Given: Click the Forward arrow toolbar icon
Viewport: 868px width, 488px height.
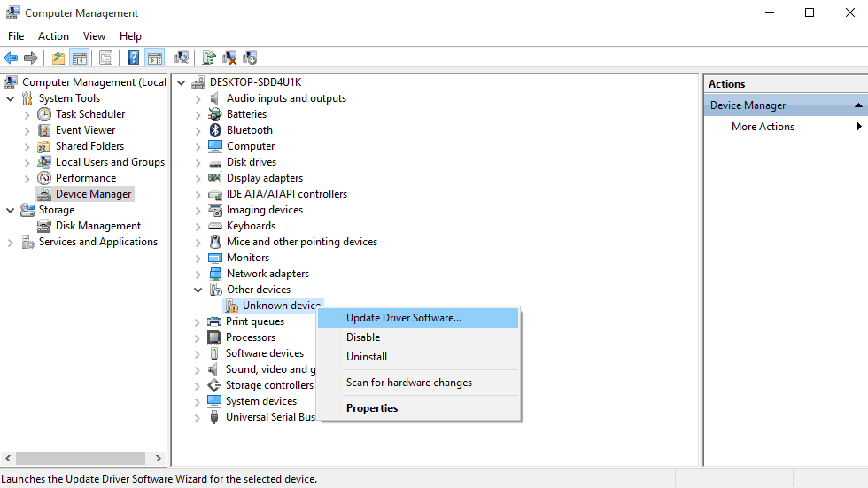Looking at the screenshot, I should 31,58.
